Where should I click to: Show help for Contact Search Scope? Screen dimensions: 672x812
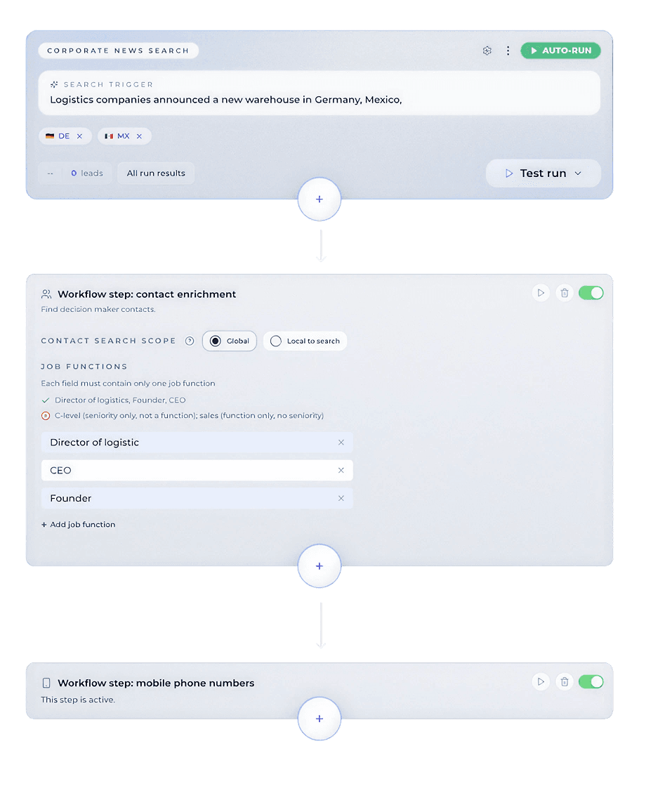(x=190, y=341)
